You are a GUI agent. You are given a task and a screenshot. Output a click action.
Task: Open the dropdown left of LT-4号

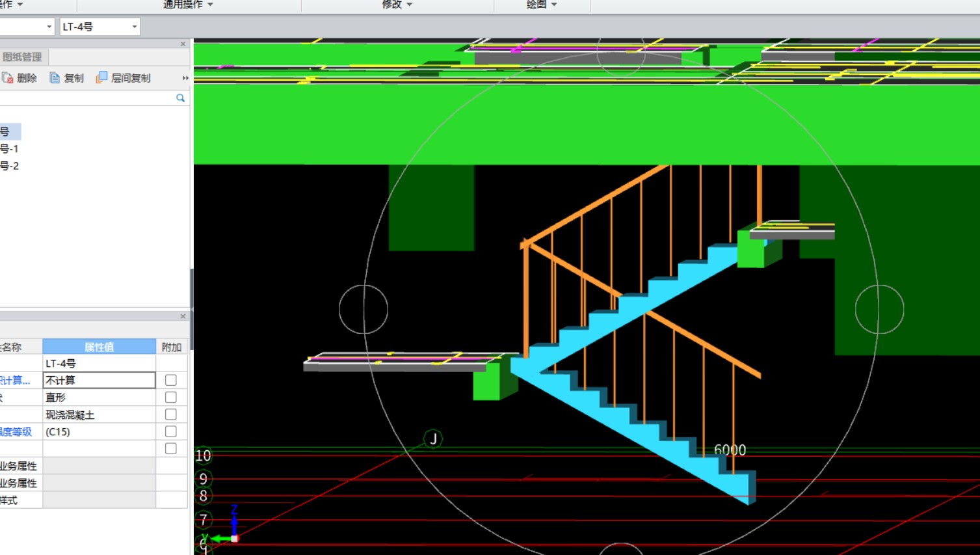click(x=49, y=27)
